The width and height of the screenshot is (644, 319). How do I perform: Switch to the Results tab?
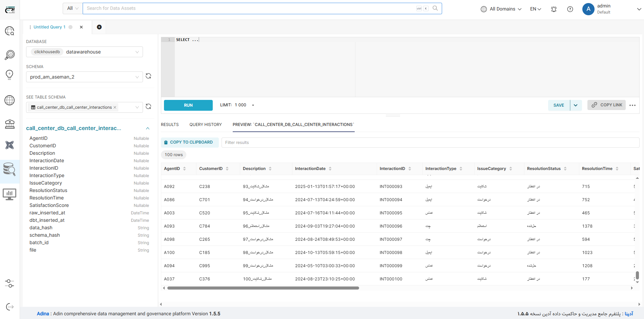point(170,125)
